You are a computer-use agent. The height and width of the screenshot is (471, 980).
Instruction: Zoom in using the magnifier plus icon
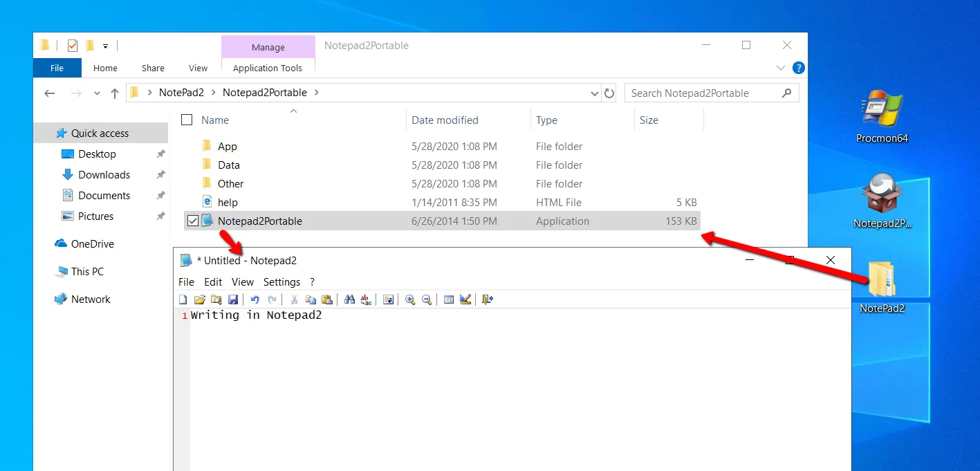pos(410,299)
